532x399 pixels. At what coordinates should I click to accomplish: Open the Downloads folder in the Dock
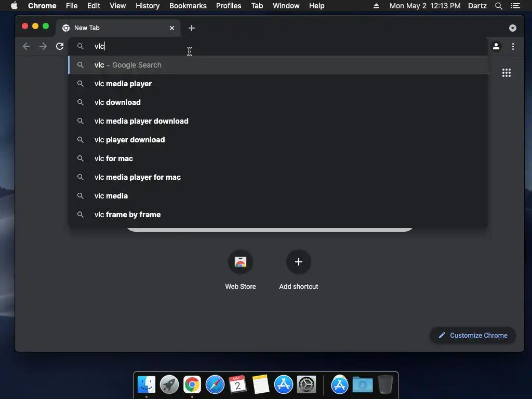pos(362,384)
